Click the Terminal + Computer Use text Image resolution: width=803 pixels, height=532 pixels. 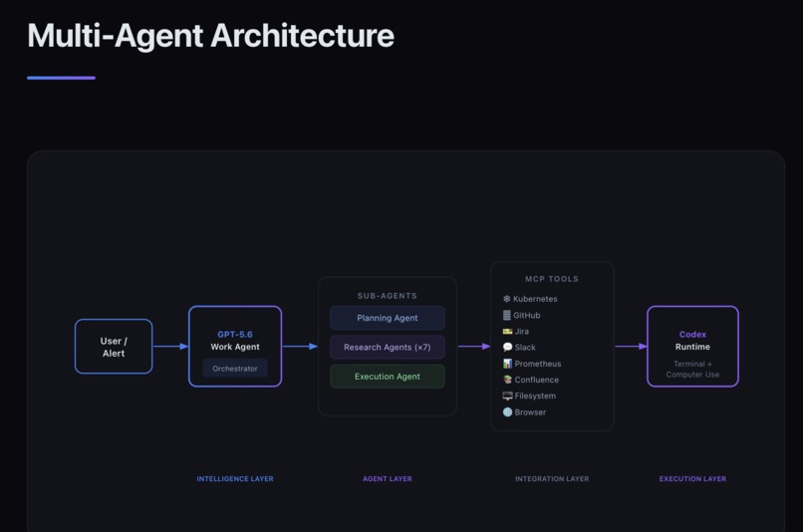pyautogui.click(x=692, y=370)
